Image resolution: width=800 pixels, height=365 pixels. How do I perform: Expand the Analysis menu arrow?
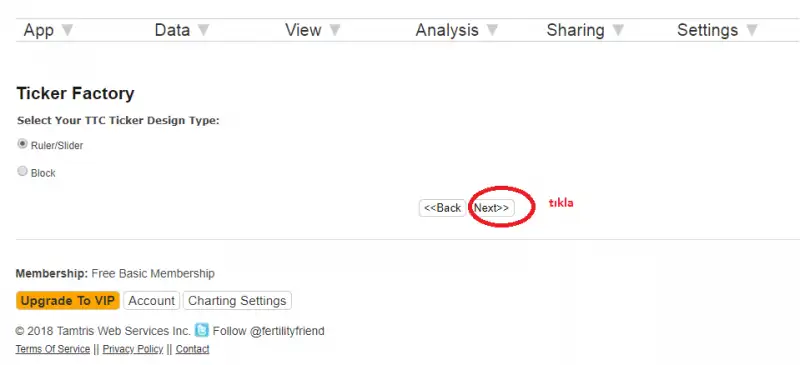492,30
